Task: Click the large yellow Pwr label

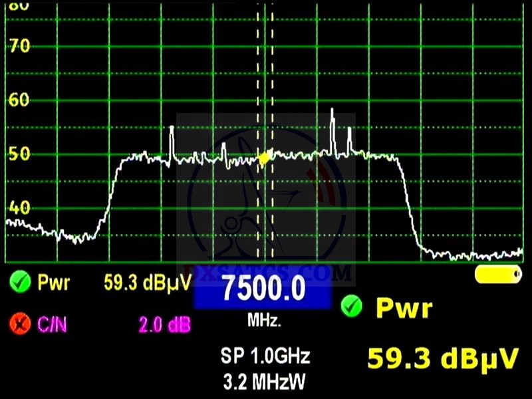Action: click(404, 308)
